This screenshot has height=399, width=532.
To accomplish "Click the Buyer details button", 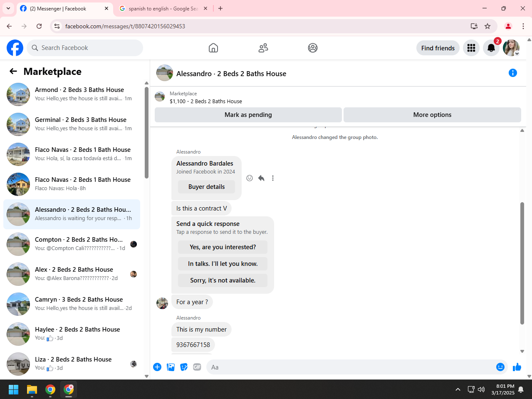I will click(x=206, y=187).
